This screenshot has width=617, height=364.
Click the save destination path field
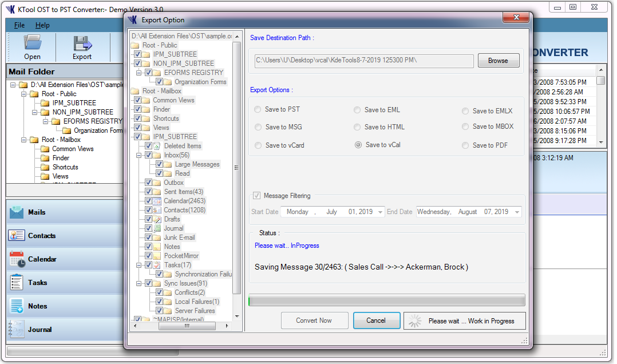(x=364, y=61)
